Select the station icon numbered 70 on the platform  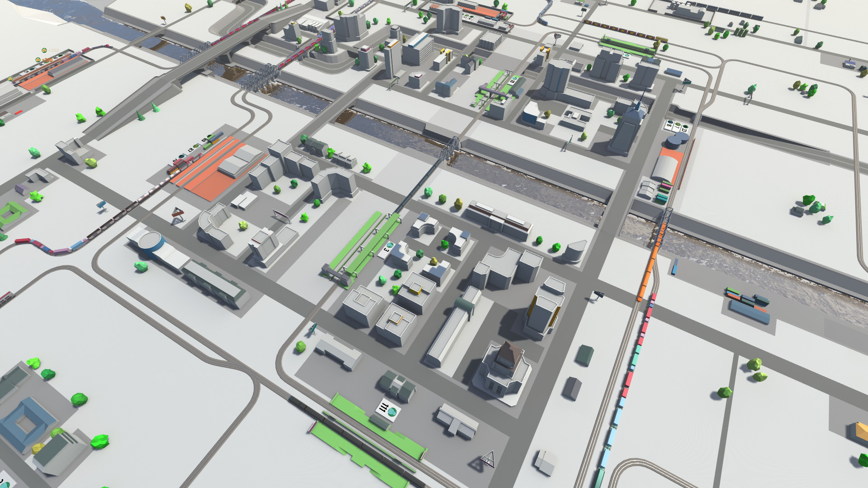point(175,161)
